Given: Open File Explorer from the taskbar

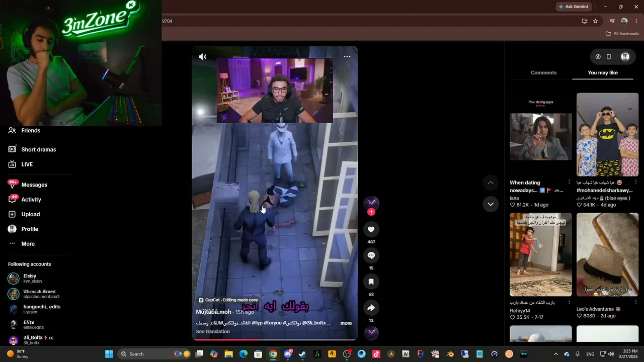Looking at the screenshot, I should pos(229,354).
